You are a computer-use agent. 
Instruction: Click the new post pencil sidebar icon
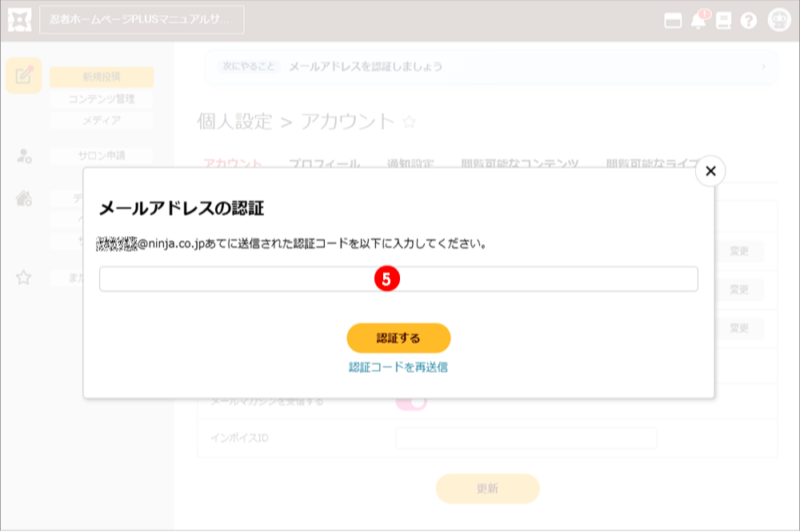coord(23,75)
